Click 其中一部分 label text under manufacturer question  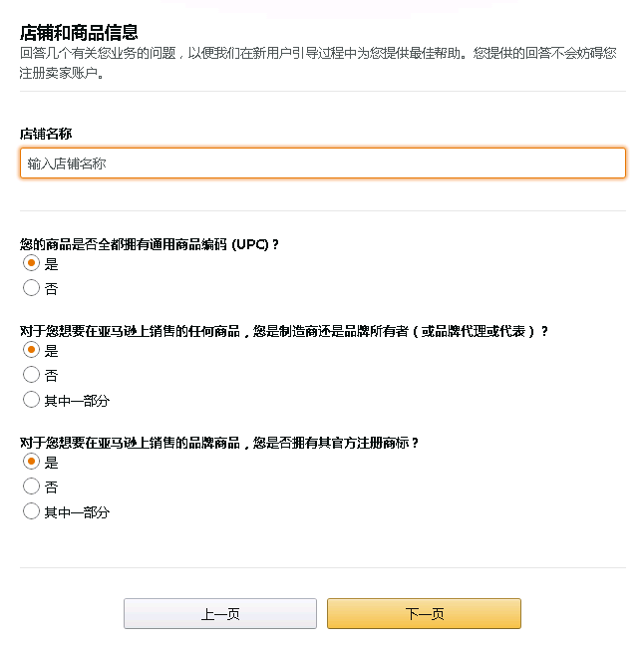point(77,401)
